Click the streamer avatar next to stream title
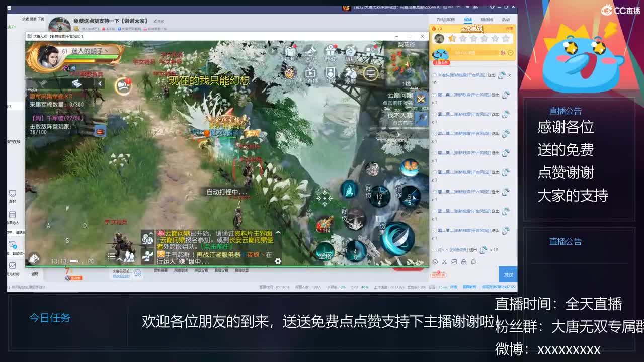Viewport: 644px width, 362px height. pos(59,25)
